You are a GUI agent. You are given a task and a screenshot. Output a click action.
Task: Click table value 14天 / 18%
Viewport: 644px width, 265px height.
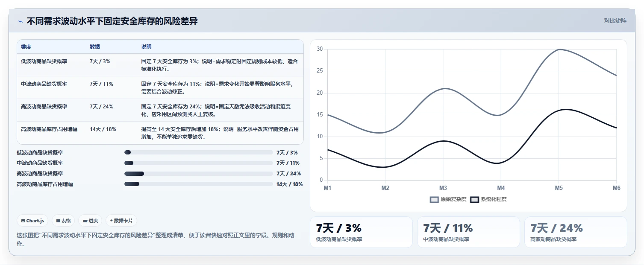click(x=103, y=129)
